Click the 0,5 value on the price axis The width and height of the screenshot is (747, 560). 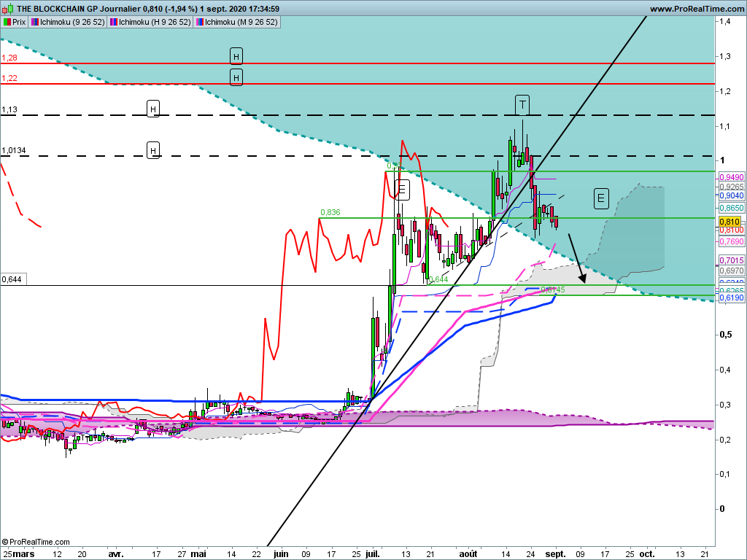tap(725, 335)
